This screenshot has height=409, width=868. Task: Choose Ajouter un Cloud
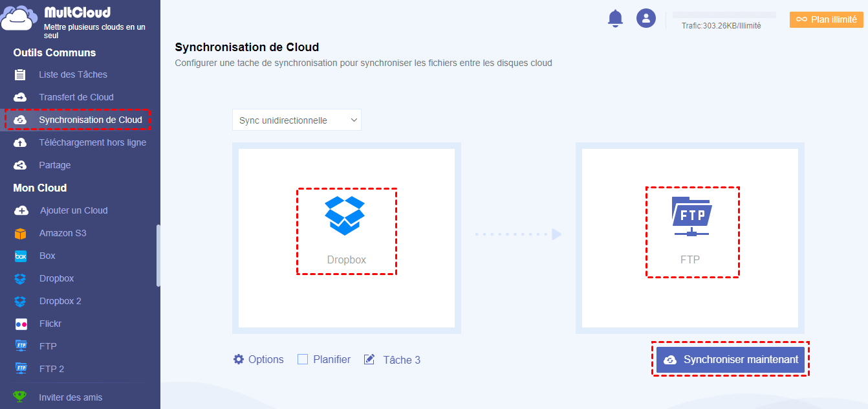pyautogui.click(x=74, y=210)
